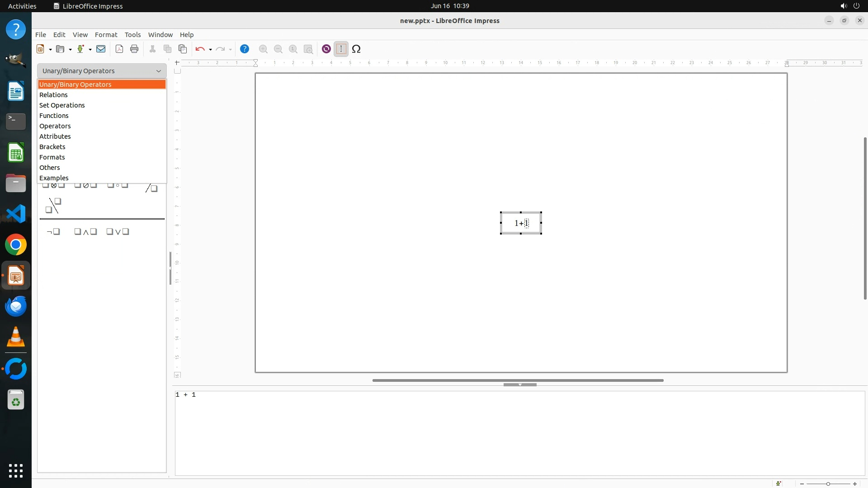Click the purple Update formula icon
868x488 pixels.
(x=326, y=49)
